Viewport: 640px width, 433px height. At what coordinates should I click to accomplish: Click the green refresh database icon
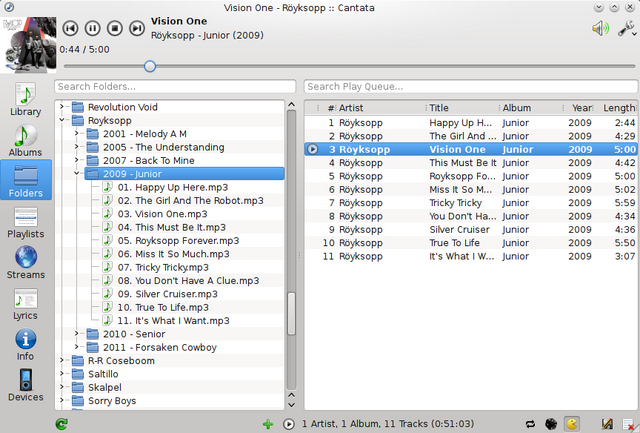click(x=62, y=424)
